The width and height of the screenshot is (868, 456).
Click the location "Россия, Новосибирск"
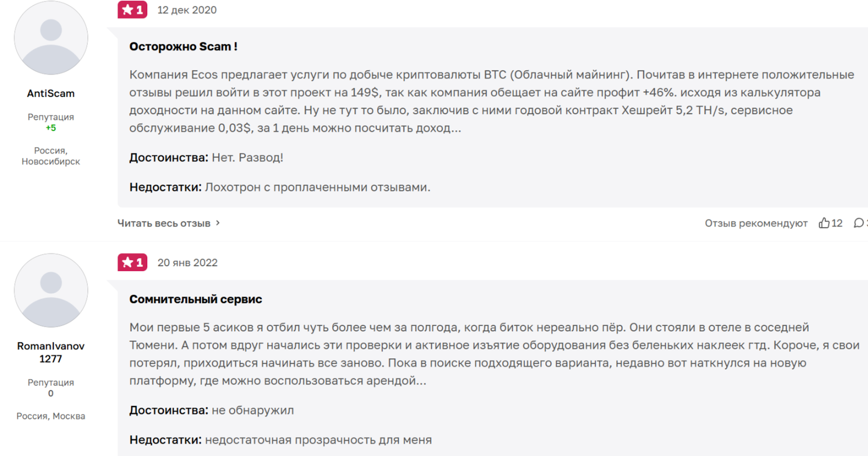[51, 156]
